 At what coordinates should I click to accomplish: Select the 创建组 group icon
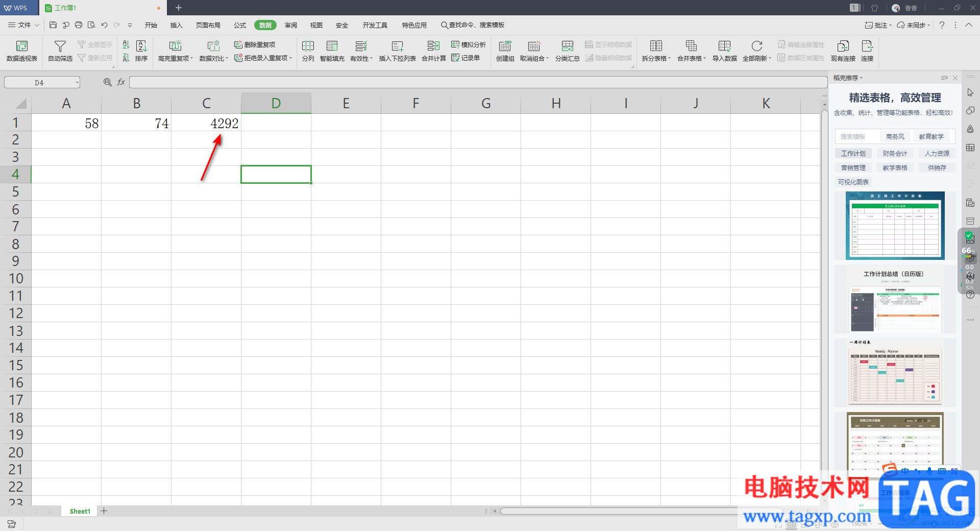click(x=505, y=51)
